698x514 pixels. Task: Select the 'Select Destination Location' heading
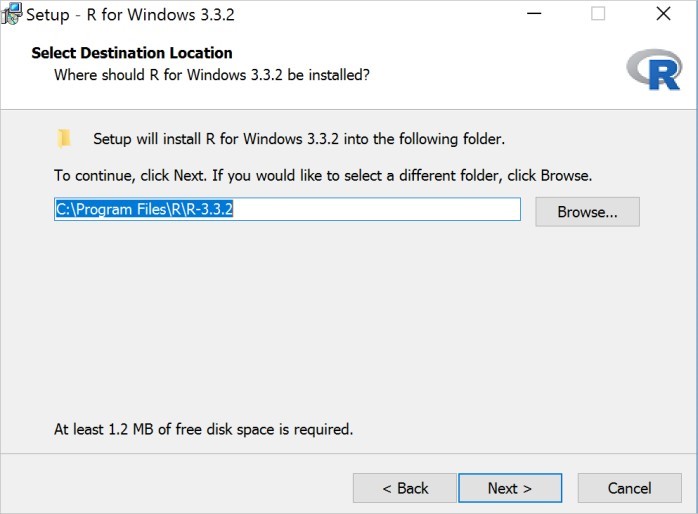[x=132, y=53]
